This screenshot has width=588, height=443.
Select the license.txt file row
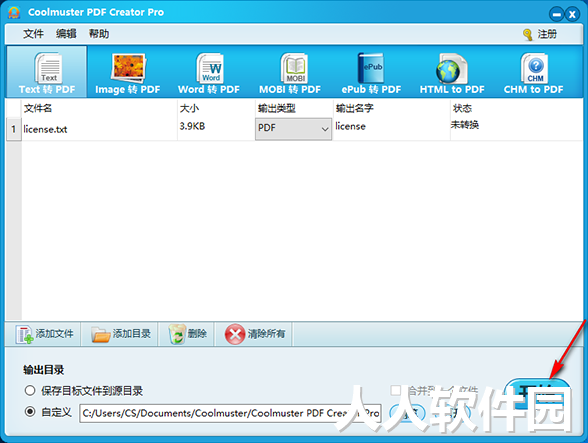294,129
